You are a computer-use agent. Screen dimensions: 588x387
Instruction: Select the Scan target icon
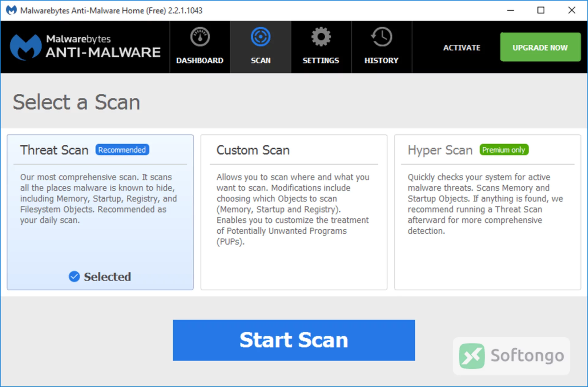[x=260, y=37]
